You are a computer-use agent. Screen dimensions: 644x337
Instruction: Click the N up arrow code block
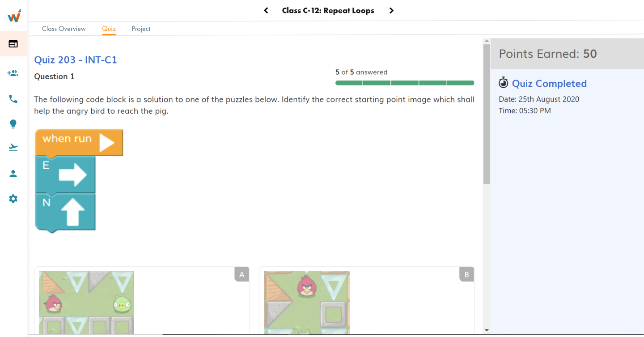tap(65, 213)
